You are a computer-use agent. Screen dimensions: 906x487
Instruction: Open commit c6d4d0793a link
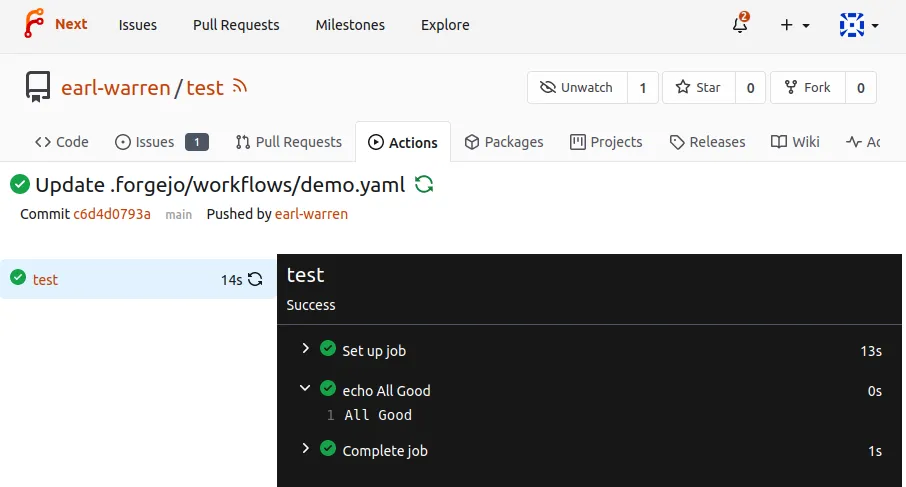tap(112, 214)
